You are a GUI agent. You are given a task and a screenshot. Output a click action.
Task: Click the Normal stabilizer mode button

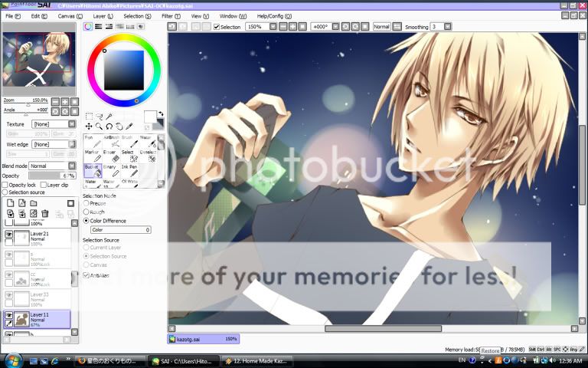point(382,27)
